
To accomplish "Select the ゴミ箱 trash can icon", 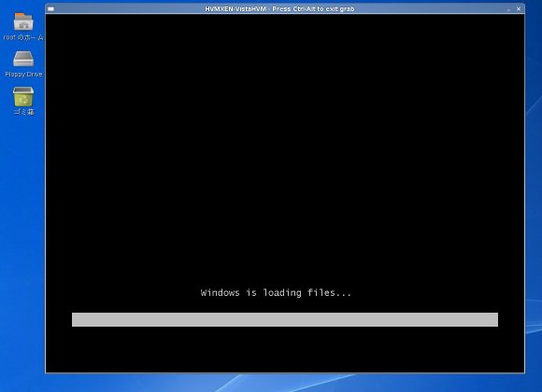I will (x=23, y=96).
